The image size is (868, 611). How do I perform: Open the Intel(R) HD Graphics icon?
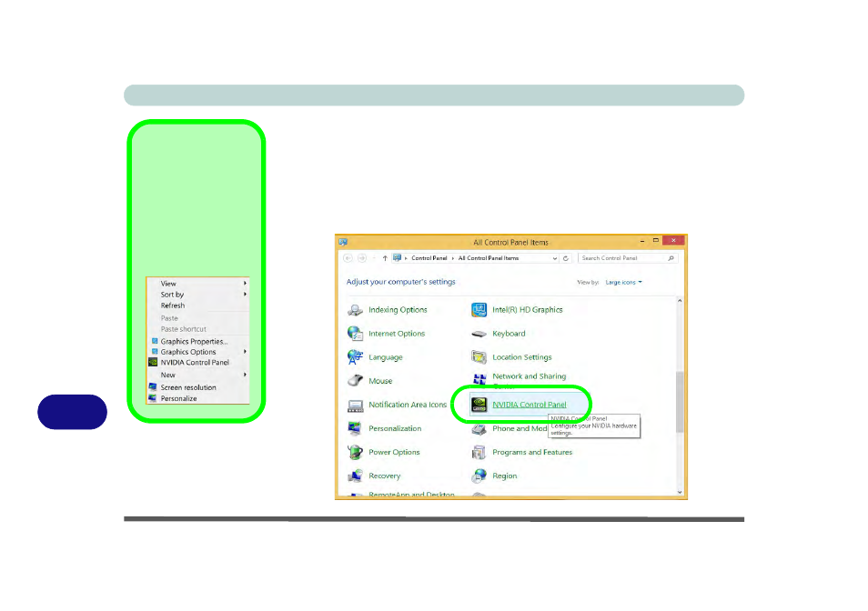479,310
